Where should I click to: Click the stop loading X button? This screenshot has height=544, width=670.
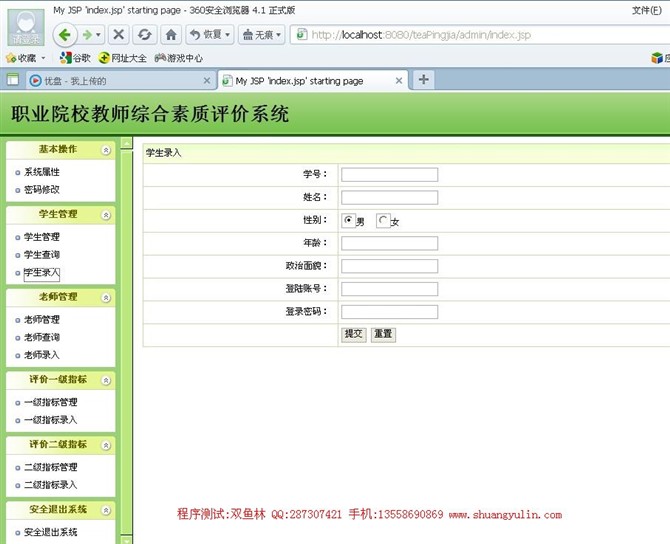(x=118, y=35)
